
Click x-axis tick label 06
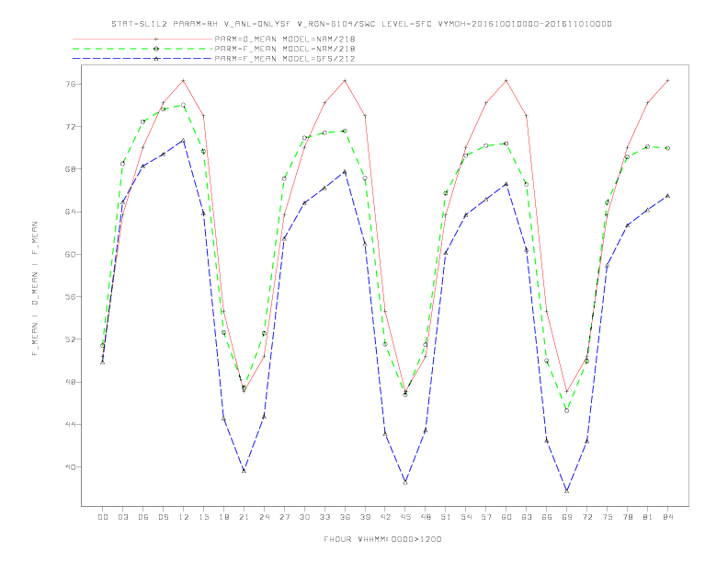coord(143,517)
